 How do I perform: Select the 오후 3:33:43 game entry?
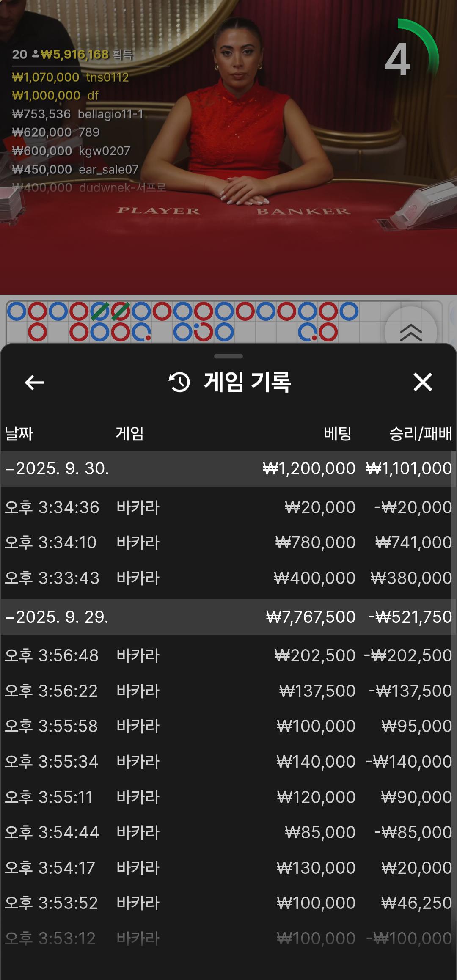click(228, 578)
